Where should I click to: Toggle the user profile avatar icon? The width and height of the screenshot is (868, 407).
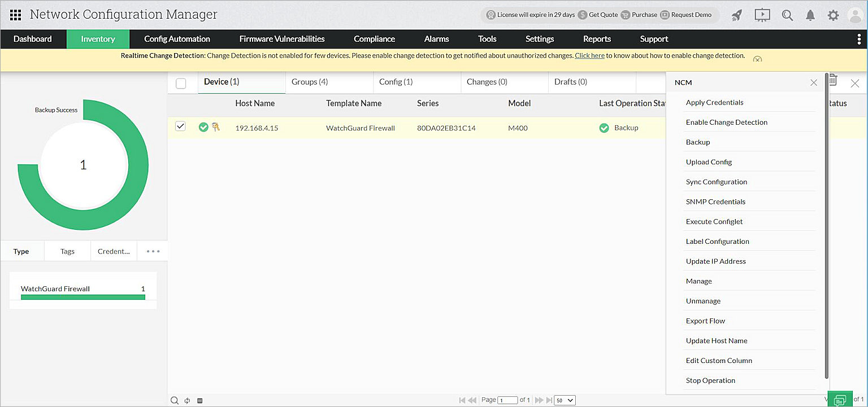click(856, 15)
